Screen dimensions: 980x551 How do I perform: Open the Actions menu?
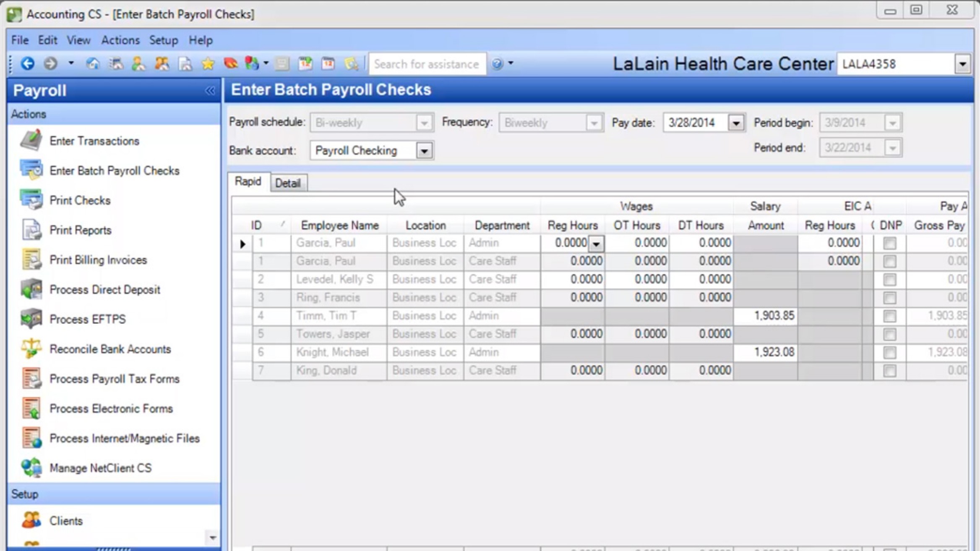(x=120, y=40)
